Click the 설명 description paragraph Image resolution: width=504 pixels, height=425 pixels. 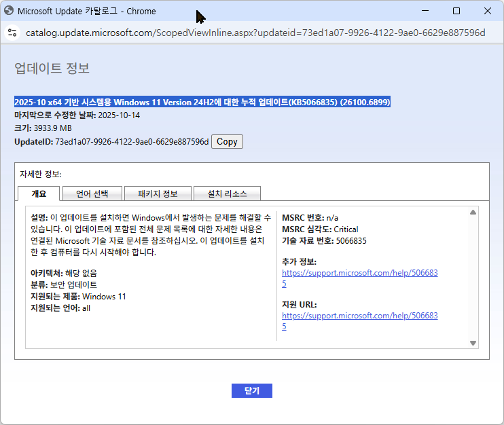click(x=151, y=235)
